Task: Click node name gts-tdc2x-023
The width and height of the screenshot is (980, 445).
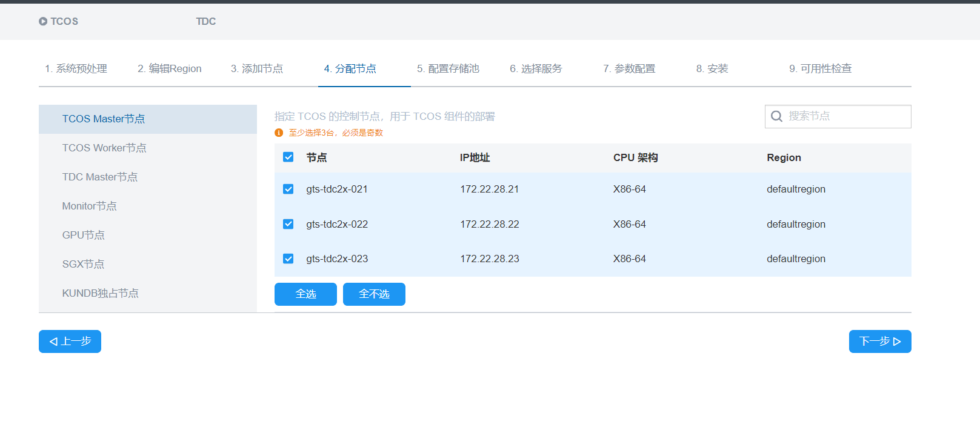Action: pos(337,259)
